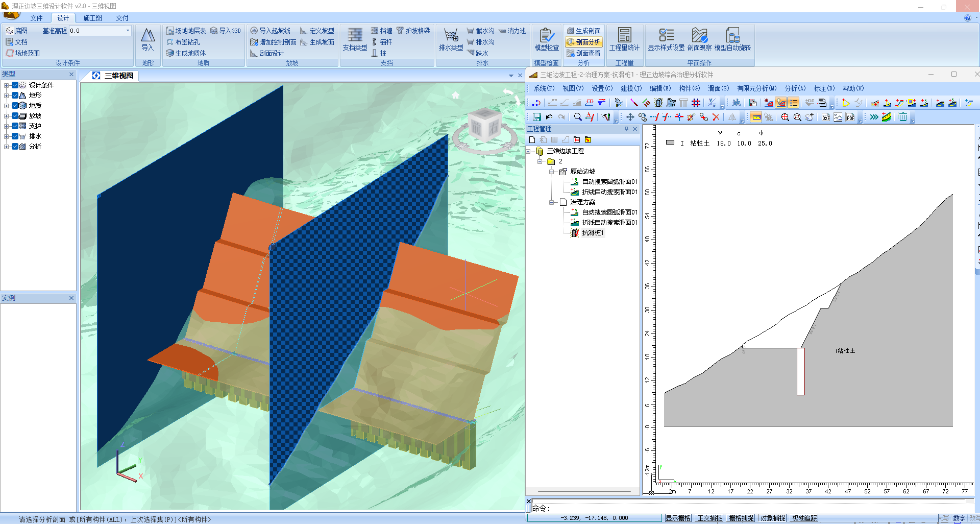Enable 模型自动旋转 auto rotation
The image size is (980, 524).
point(732,39)
